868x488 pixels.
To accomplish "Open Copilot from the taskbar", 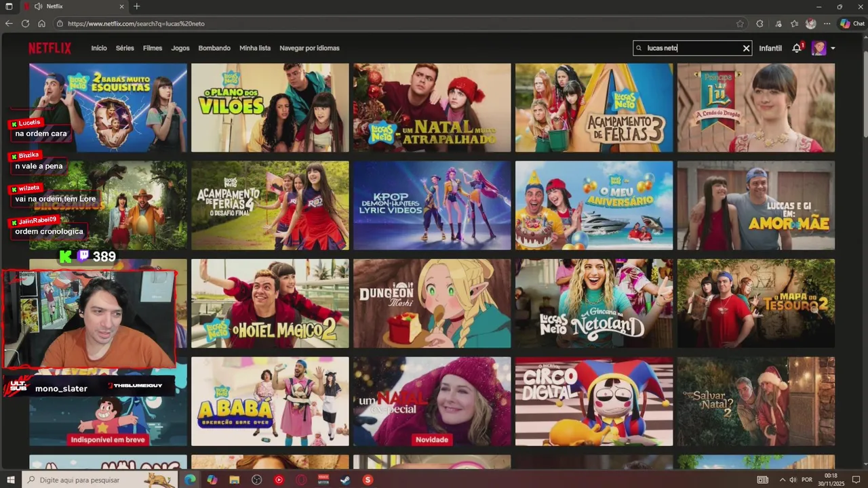I will click(212, 480).
